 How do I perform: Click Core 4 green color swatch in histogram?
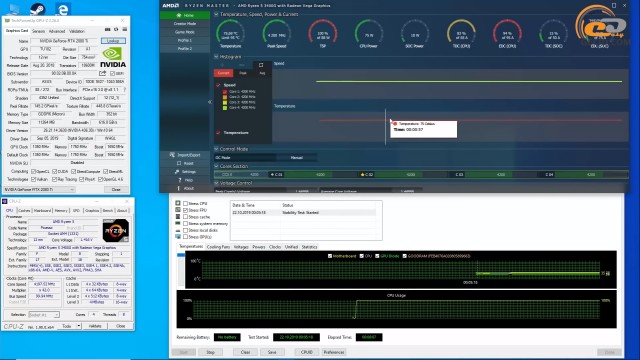224,108
